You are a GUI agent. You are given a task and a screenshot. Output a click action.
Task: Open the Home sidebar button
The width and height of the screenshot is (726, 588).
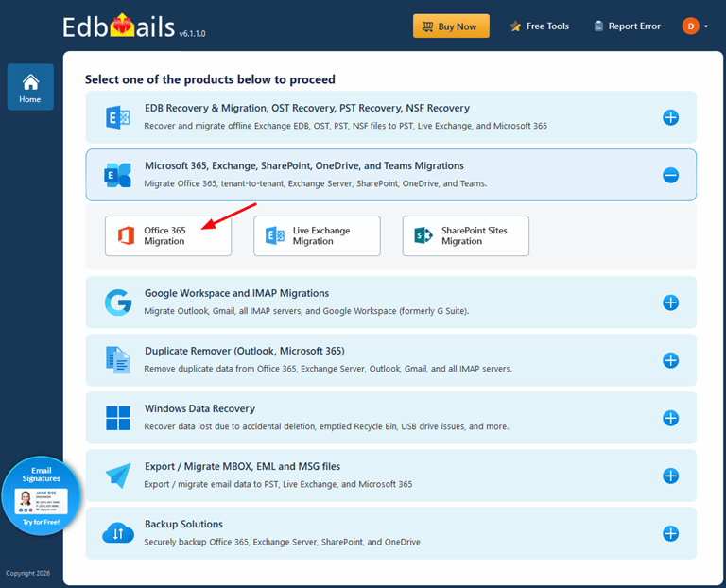[x=30, y=87]
